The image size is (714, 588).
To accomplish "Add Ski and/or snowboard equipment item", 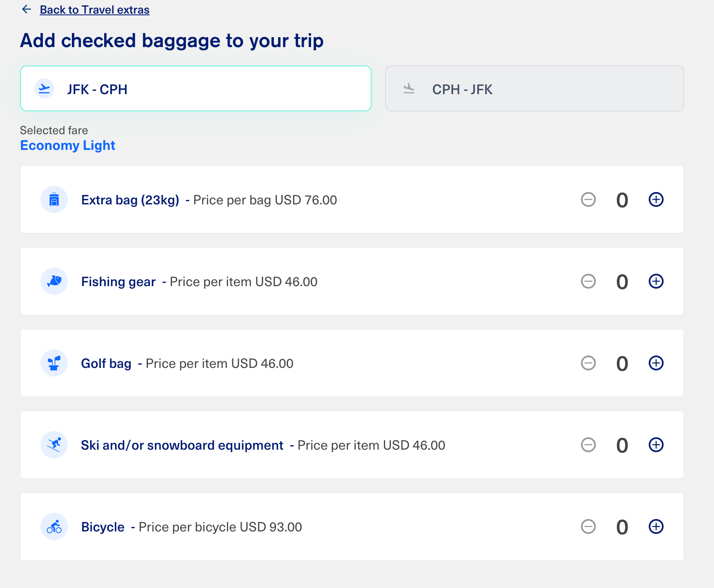I will coord(656,445).
